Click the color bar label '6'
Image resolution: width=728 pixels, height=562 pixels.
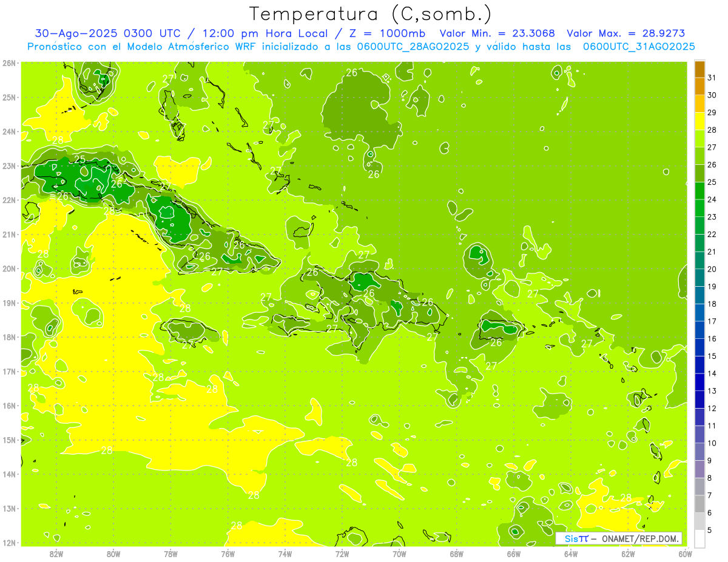point(710,513)
